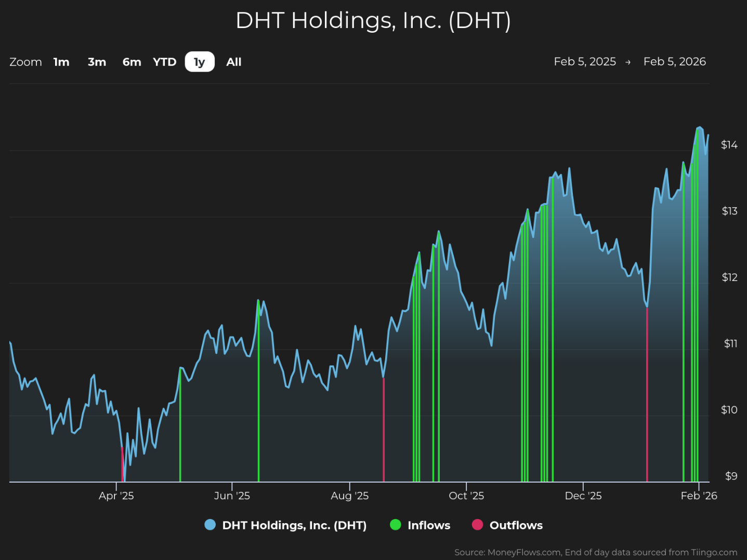Click the red outflow marker in January '26
747x560 pixels.
647,395
